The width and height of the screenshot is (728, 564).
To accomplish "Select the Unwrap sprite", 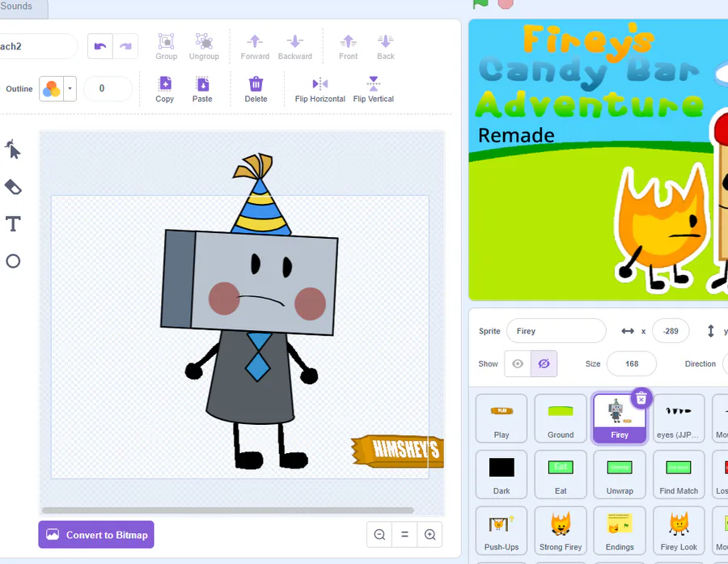I will [x=620, y=475].
